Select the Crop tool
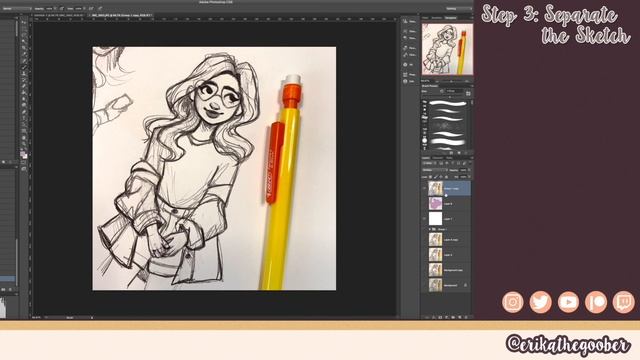 [x=24, y=47]
